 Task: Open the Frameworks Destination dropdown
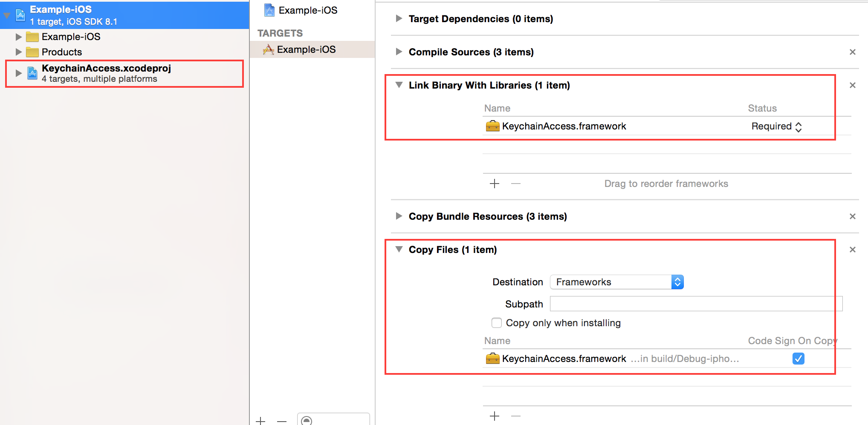tap(677, 281)
